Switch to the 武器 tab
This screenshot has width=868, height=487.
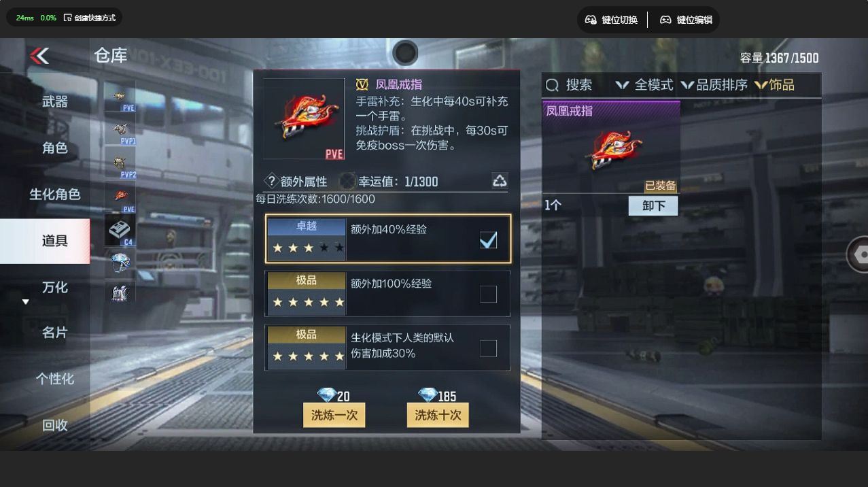pos(55,101)
